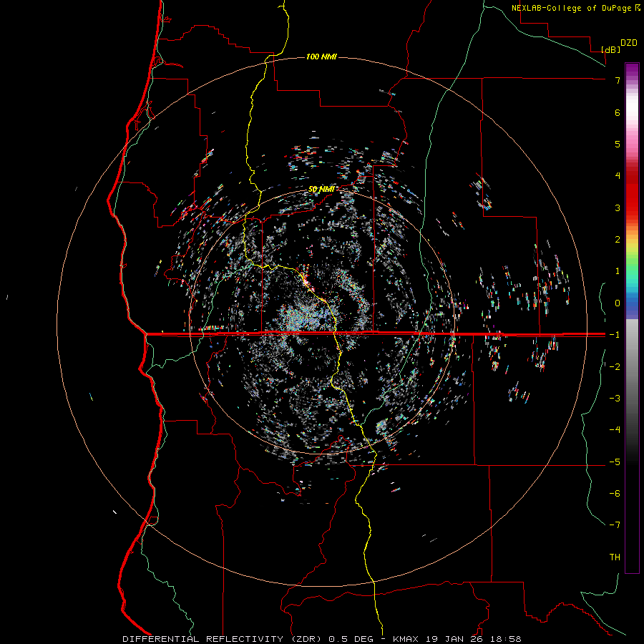Click the -3 dB tick label on colorbar

(615, 398)
